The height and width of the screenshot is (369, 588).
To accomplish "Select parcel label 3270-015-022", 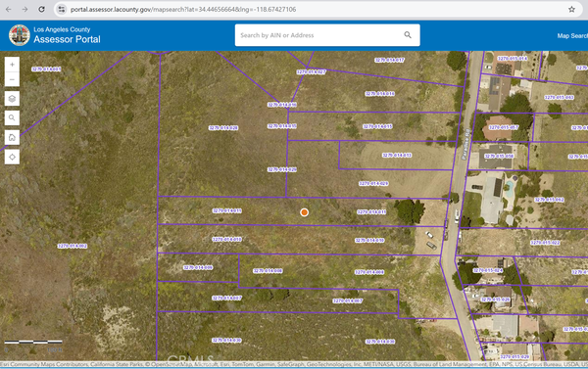I will pos(545,243).
